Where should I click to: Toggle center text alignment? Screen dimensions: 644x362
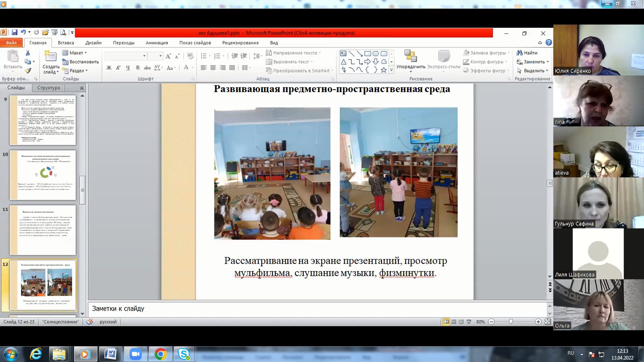point(213,68)
